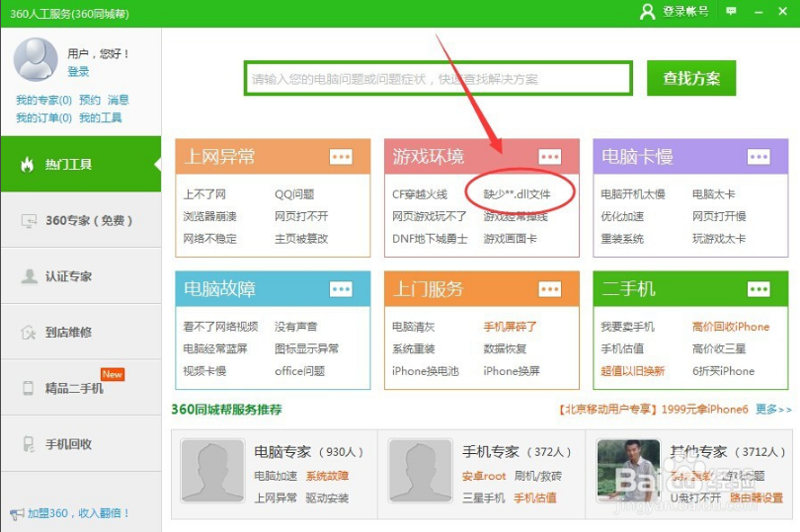Go to 到店维修 sidebar item
This screenshot has height=532, width=800.
(x=80, y=333)
